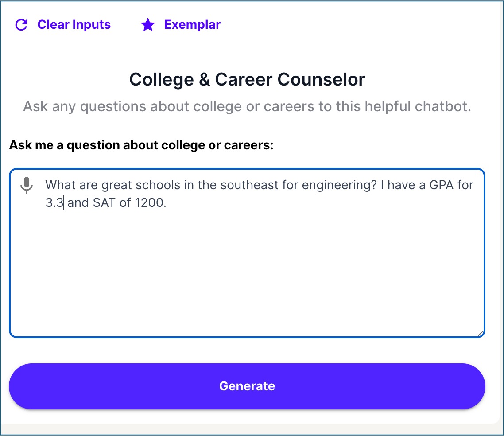Viewport: 504px width, 436px height.
Task: Click the word 'southeast' in the question
Action: click(243, 184)
